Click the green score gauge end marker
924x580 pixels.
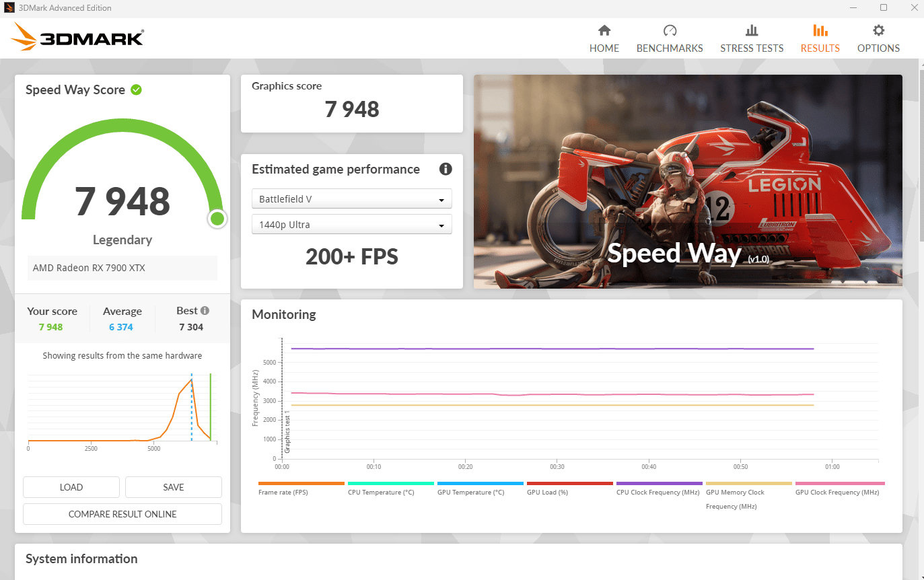(217, 219)
